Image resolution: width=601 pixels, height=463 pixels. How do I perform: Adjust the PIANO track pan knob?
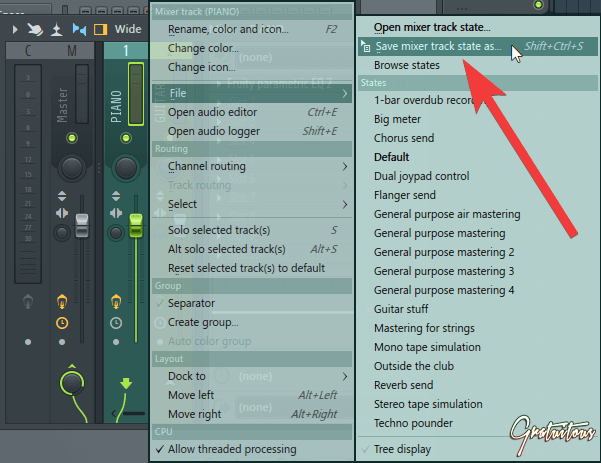tap(126, 168)
